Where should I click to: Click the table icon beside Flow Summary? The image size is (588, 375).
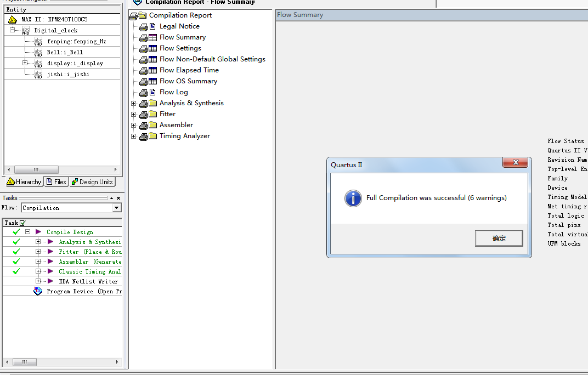pos(152,37)
